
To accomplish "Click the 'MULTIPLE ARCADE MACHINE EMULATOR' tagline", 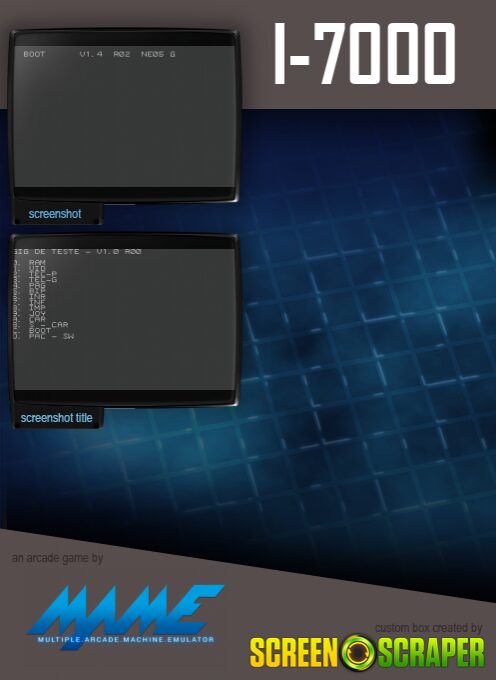I will [x=126, y=640].
